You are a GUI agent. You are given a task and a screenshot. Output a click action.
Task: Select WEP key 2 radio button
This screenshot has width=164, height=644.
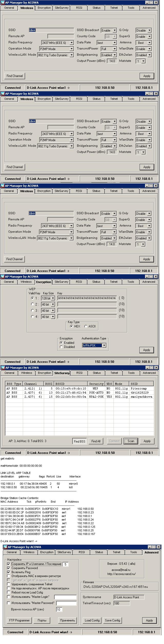tap(32, 304)
